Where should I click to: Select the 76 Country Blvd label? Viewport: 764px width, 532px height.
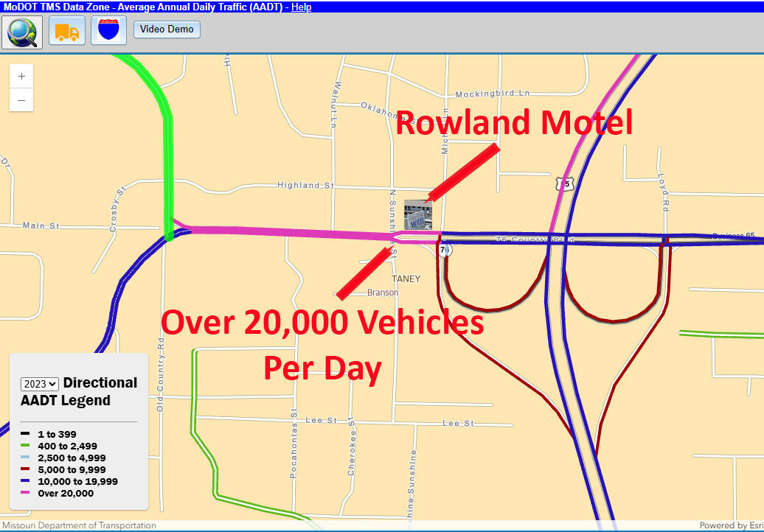point(535,239)
